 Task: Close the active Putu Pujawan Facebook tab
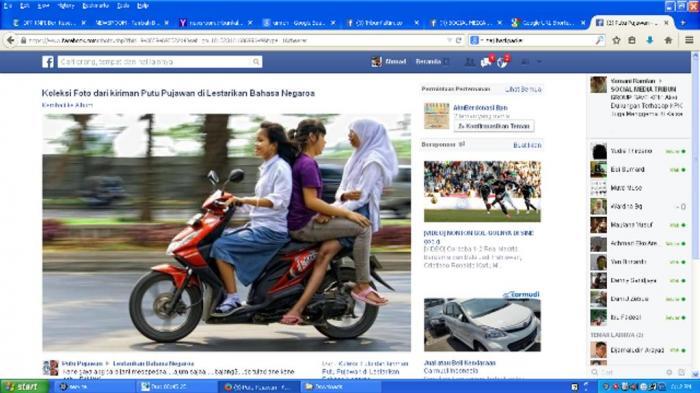click(667, 22)
